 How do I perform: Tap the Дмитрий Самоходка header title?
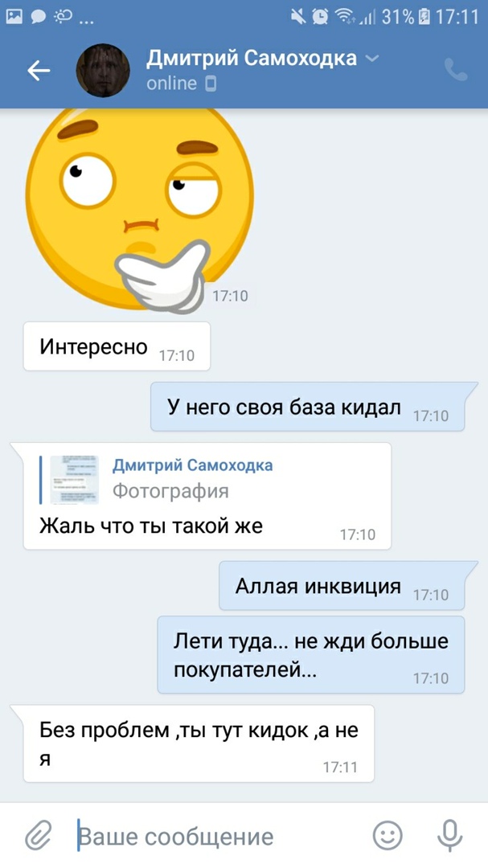click(252, 58)
